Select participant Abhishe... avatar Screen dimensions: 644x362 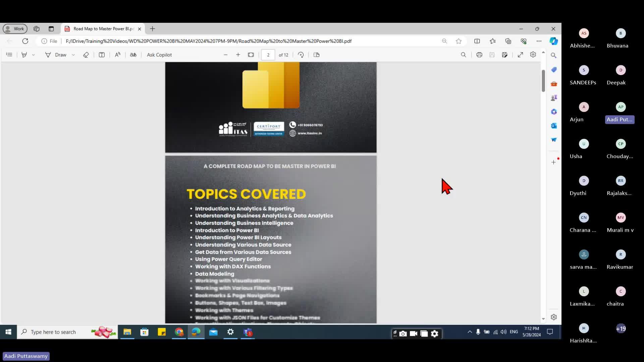(x=584, y=33)
